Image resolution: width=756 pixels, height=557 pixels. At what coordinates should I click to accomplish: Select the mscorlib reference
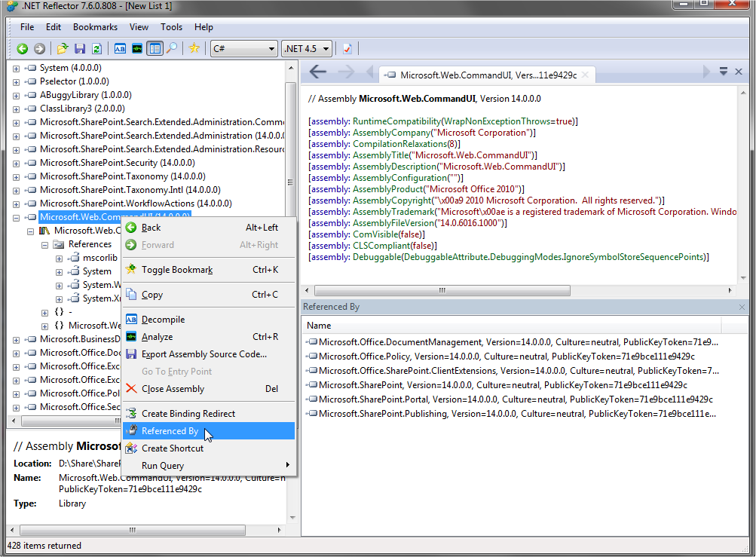(x=99, y=258)
